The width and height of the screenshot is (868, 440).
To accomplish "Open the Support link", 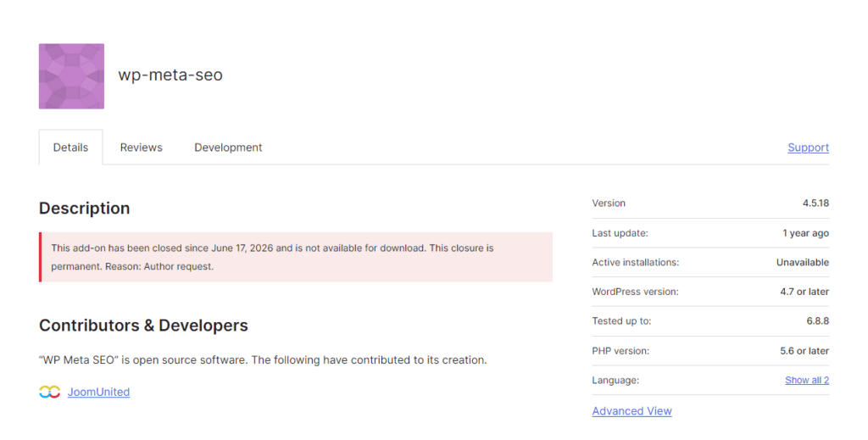I will pos(808,148).
